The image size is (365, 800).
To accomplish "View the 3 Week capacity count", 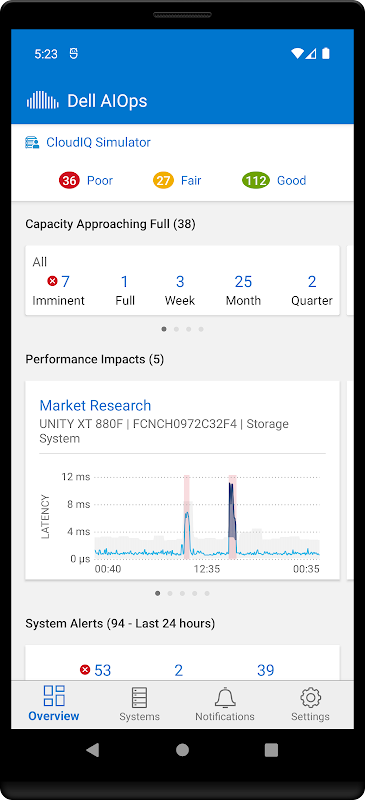I will pyautogui.click(x=180, y=290).
